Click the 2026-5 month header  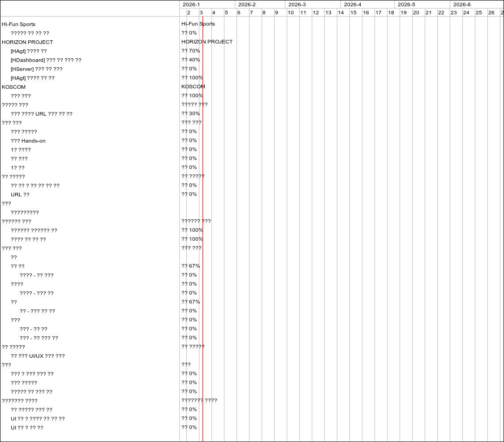tap(406, 4)
